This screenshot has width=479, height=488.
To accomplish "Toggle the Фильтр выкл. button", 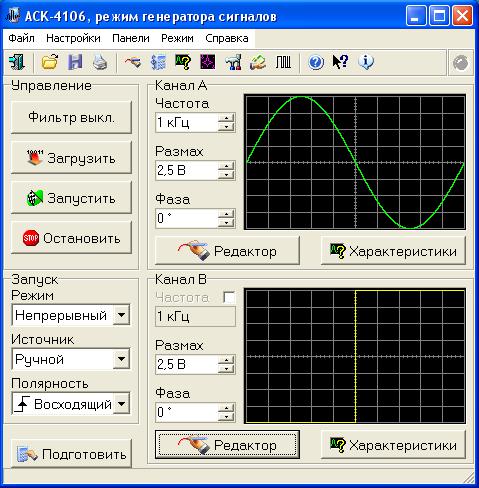I will pos(71,117).
